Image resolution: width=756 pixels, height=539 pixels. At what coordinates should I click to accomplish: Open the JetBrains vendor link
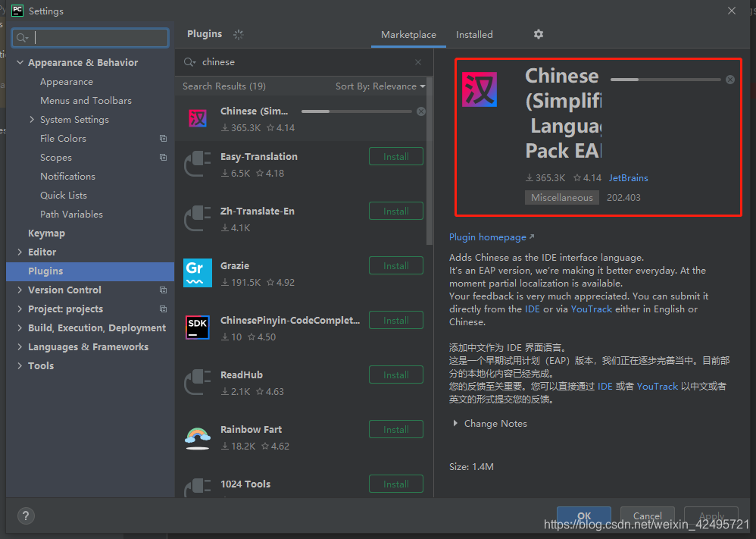pyautogui.click(x=628, y=178)
